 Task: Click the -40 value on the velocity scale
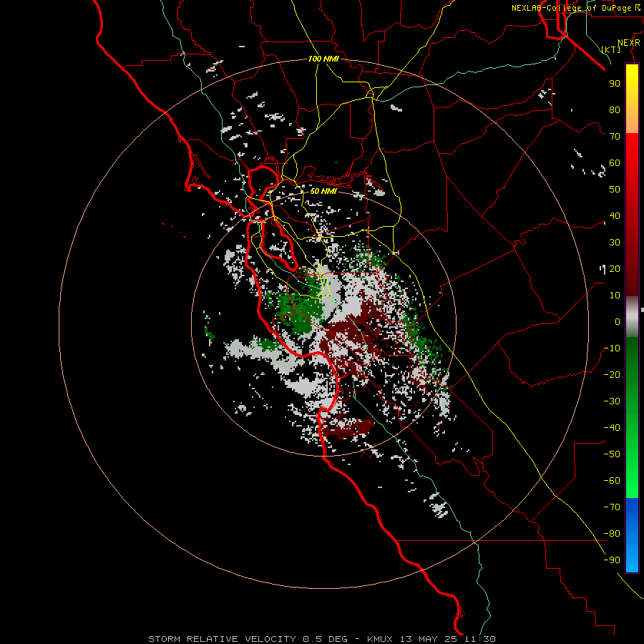click(x=612, y=428)
